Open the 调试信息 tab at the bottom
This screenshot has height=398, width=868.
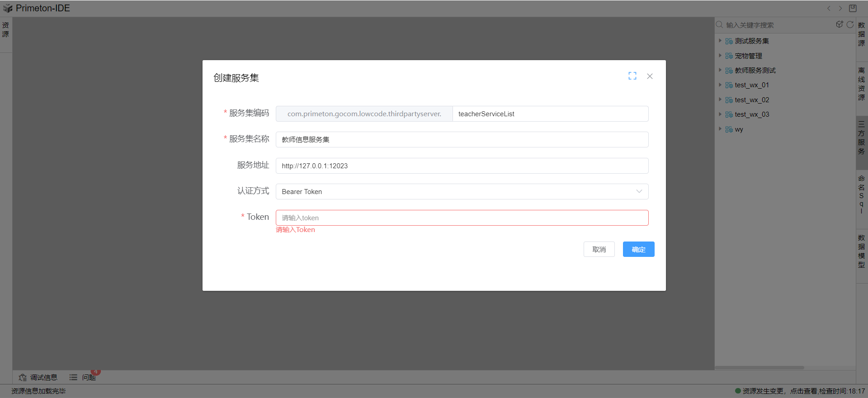point(38,377)
